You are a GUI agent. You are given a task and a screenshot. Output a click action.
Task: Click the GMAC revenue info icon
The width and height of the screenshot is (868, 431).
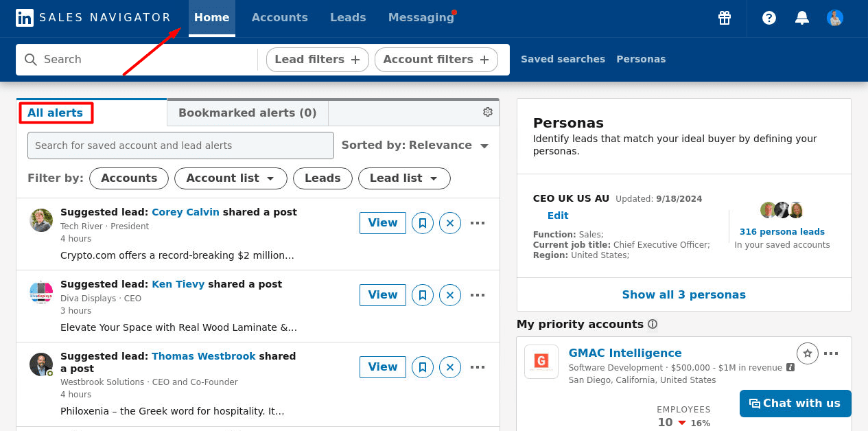(x=790, y=368)
